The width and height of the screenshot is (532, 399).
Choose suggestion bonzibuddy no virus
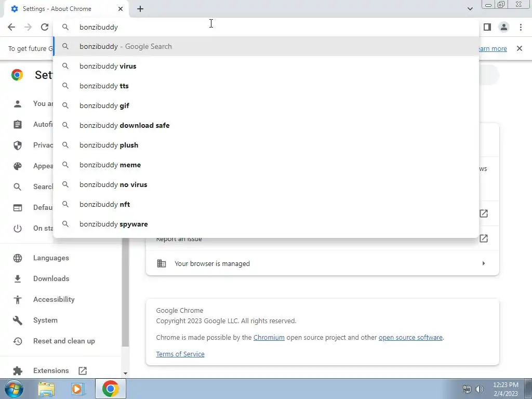[x=266, y=184]
